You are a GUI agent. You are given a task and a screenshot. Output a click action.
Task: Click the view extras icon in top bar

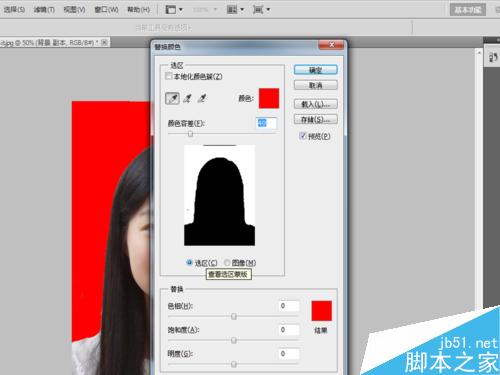click(x=171, y=9)
